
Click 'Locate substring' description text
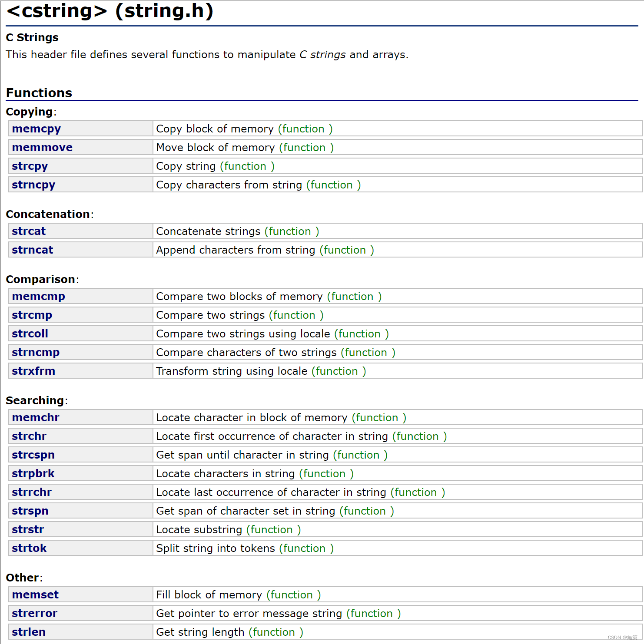(x=199, y=530)
